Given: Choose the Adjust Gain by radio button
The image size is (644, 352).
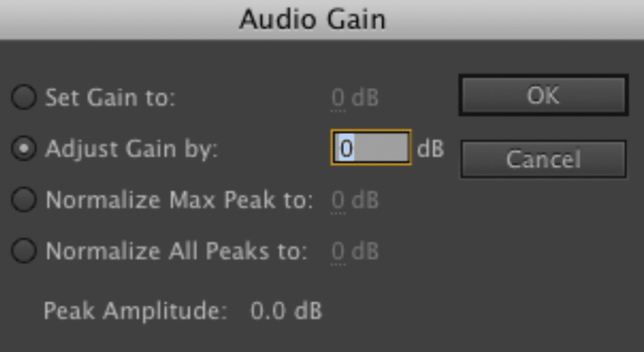Looking at the screenshot, I should 24,148.
